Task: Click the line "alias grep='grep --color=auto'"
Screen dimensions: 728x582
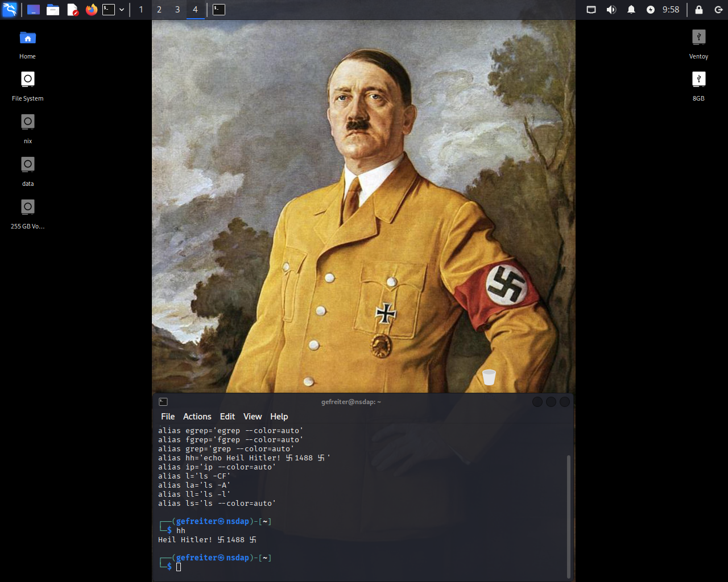Action: coord(226,449)
